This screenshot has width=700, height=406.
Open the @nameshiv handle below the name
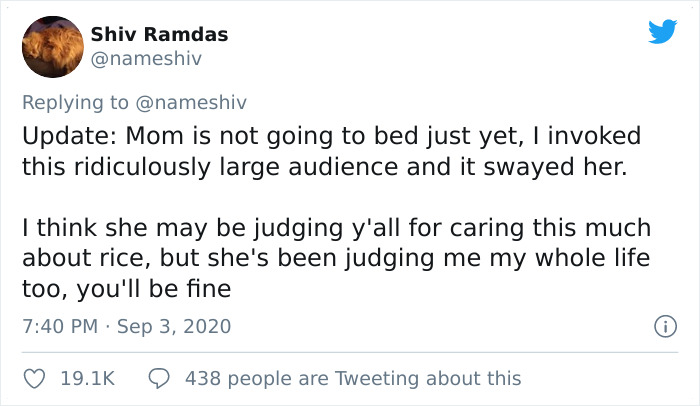coord(146,59)
